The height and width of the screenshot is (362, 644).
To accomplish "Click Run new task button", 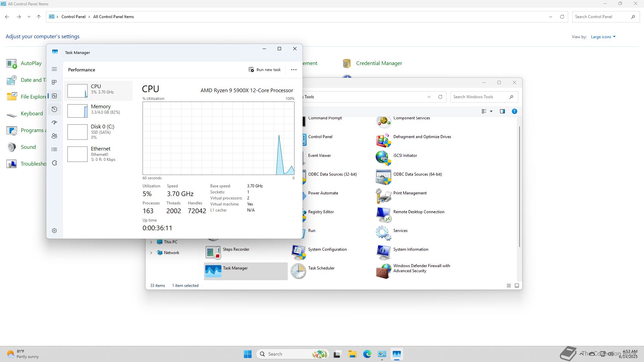I will click(x=265, y=70).
